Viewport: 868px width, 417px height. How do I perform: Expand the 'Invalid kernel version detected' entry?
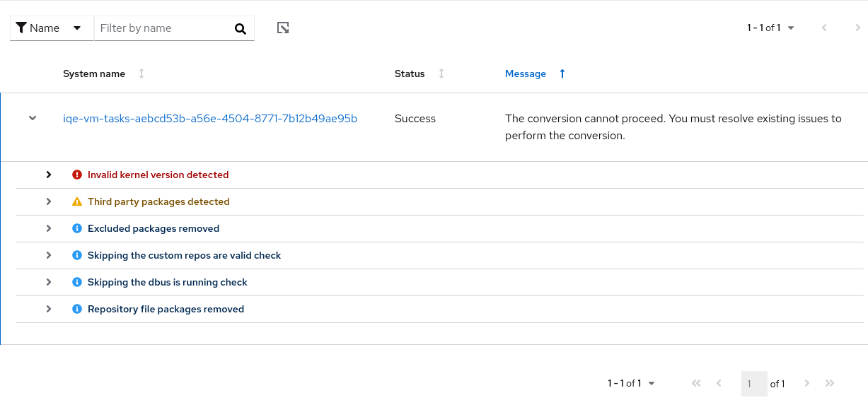click(x=48, y=175)
